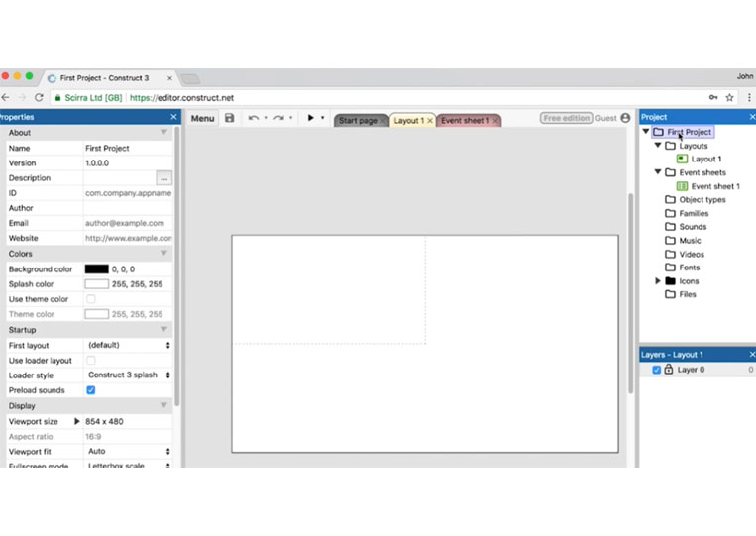Collapse the Event sheets folder arrow
Viewport: 756px width, 536px height.
[x=658, y=172]
